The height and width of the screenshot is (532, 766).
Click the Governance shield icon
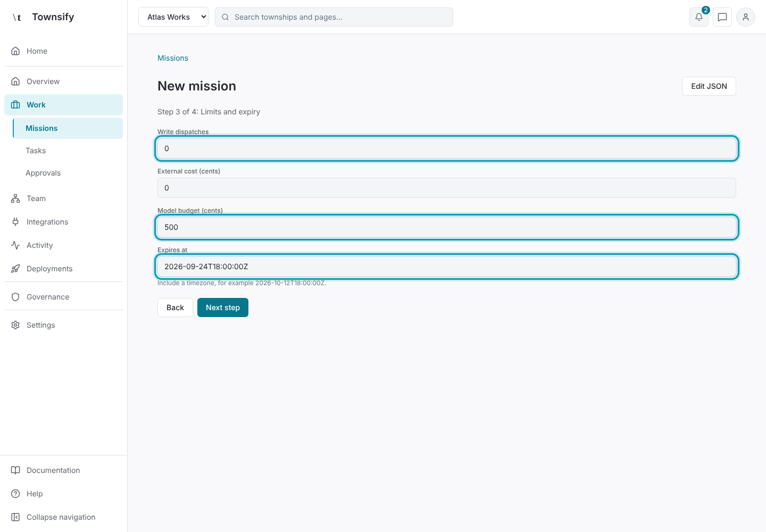[x=15, y=297]
